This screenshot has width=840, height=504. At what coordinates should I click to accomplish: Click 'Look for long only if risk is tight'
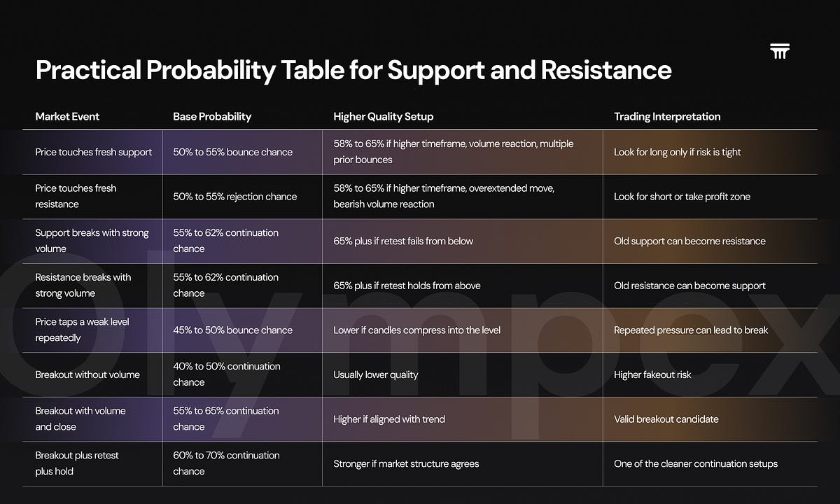click(x=678, y=152)
